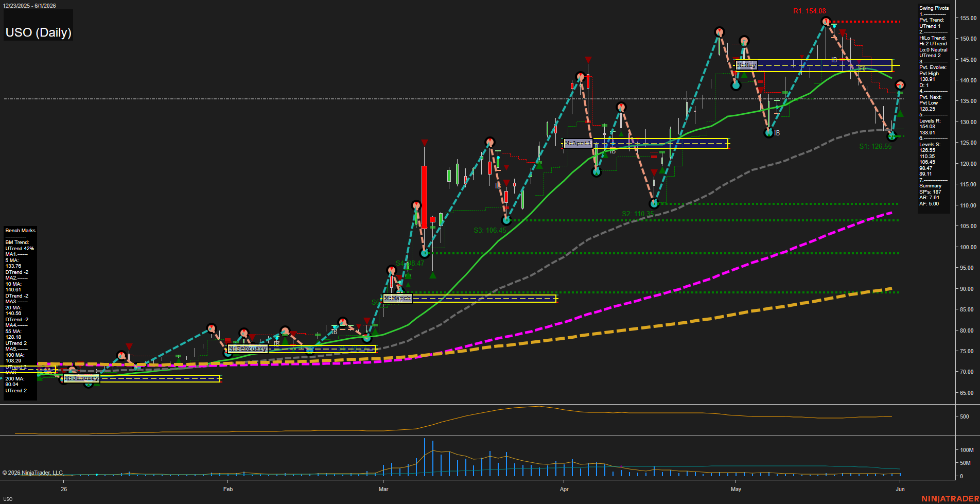The width and height of the screenshot is (980, 504).
Task: Click Pvt. Evolve Pvt High 138.91 entry
Action: (933, 73)
